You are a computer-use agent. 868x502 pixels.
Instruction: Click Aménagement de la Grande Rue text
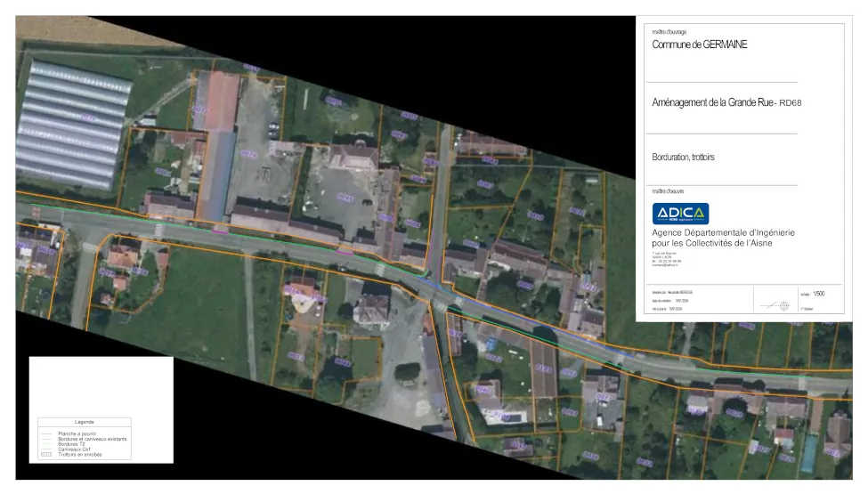714,102
